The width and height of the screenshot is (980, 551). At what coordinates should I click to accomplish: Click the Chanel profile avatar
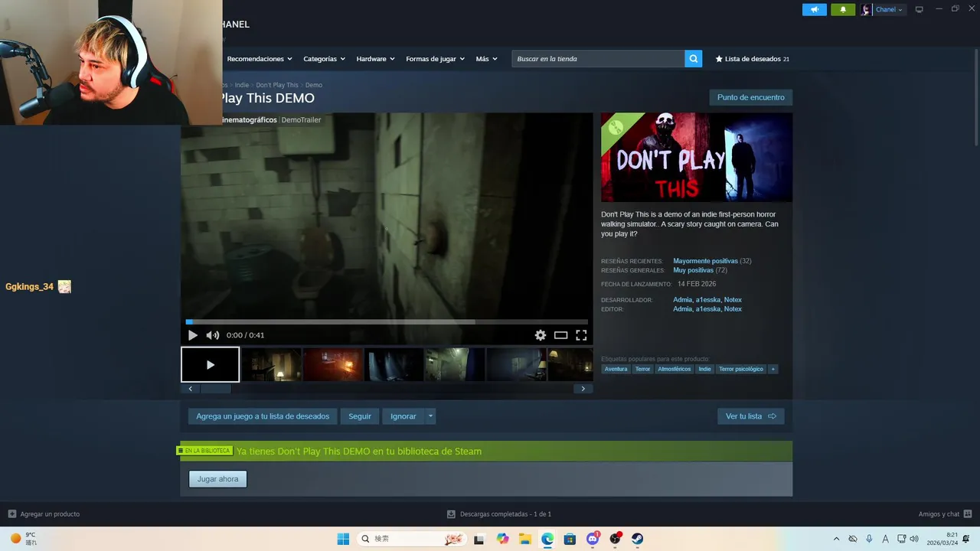[x=866, y=10]
